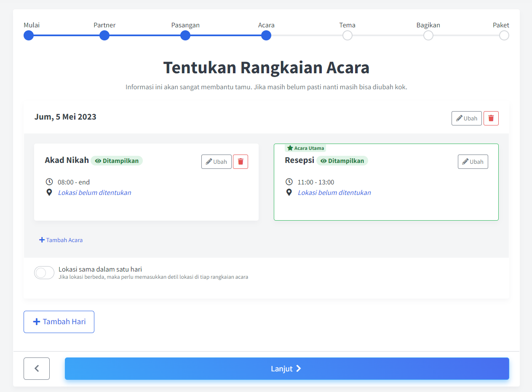532x392 pixels.
Task: Click the 08:00 - end time text
Action: [74, 182]
